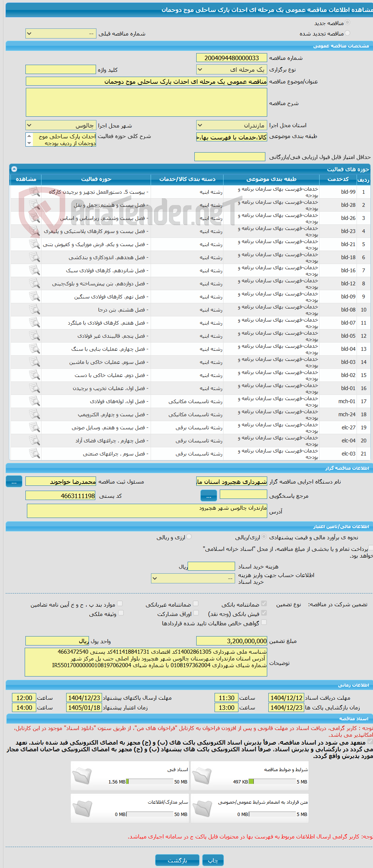This screenshot has height=868, width=373.
Task: Open view icon for row bld-04
Action: (34, 349)
